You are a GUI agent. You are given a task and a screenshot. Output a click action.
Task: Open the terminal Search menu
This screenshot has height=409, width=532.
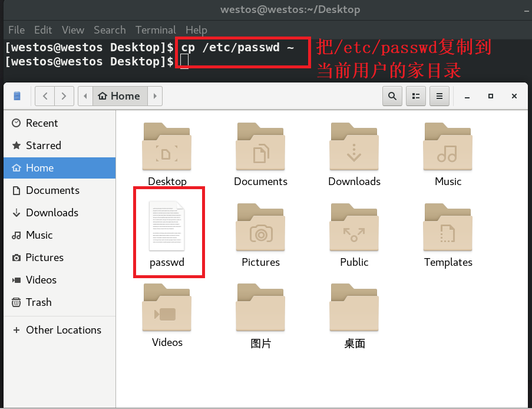coord(110,30)
